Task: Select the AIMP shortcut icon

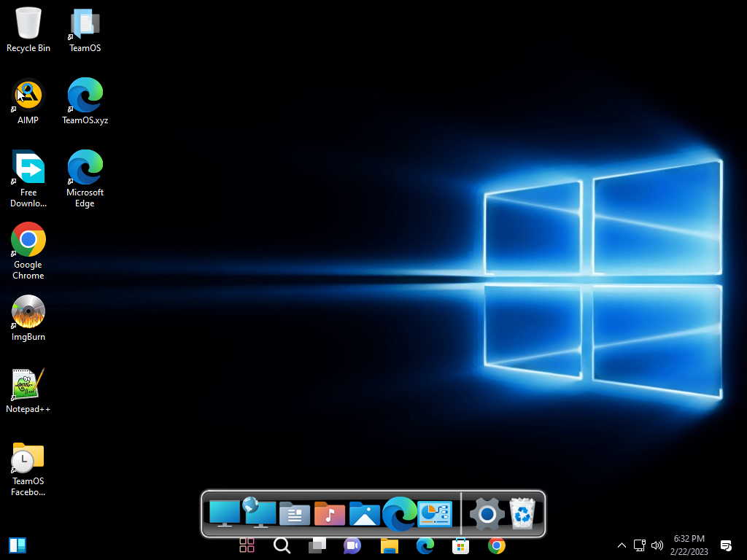Action: 28,101
